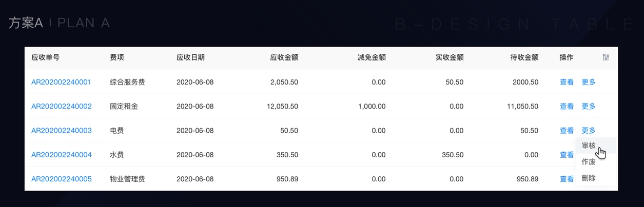The height and width of the screenshot is (207, 644).
Task: Select 删除 from the dropdown menu
Action: tap(589, 178)
